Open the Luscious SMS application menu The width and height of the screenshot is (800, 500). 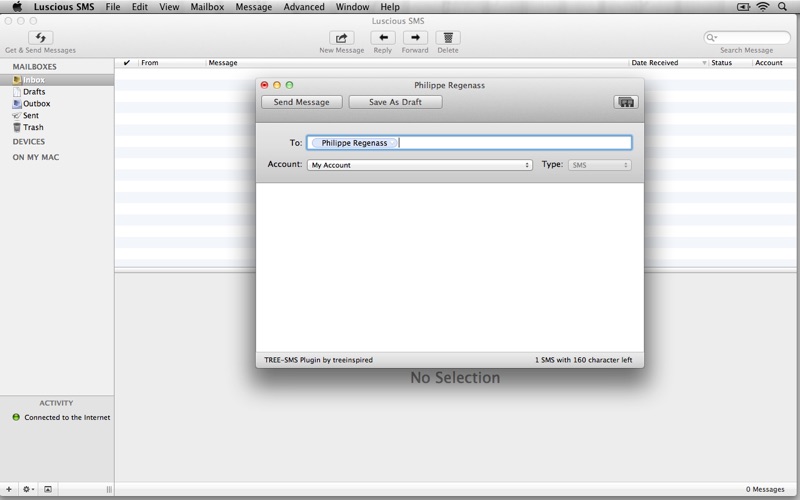(64, 7)
